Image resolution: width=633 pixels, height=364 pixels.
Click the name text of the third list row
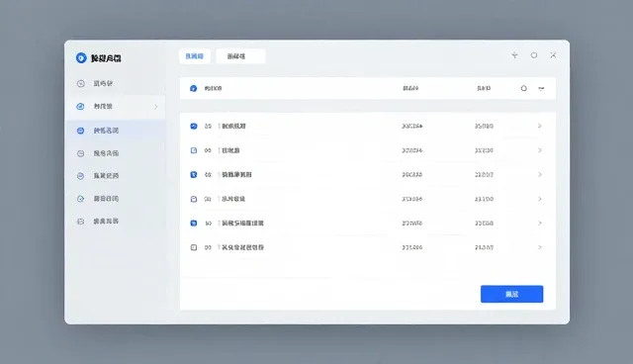236,175
